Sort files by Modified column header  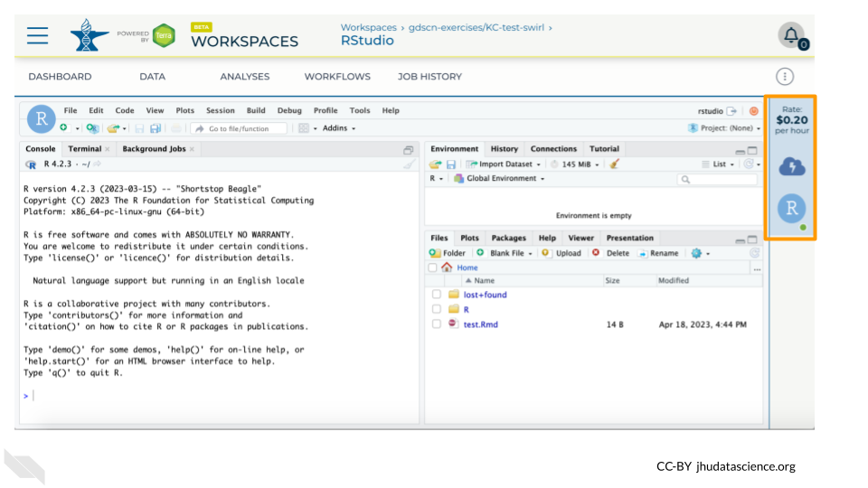point(673,280)
